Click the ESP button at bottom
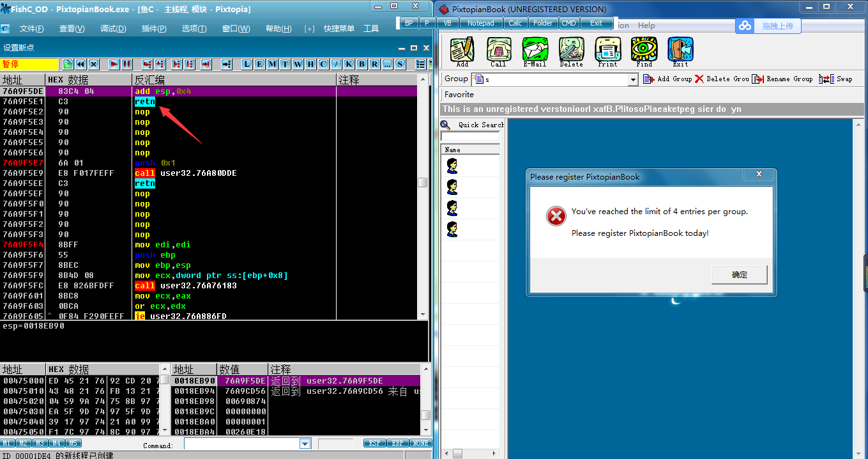The height and width of the screenshot is (459, 868). click(x=375, y=443)
